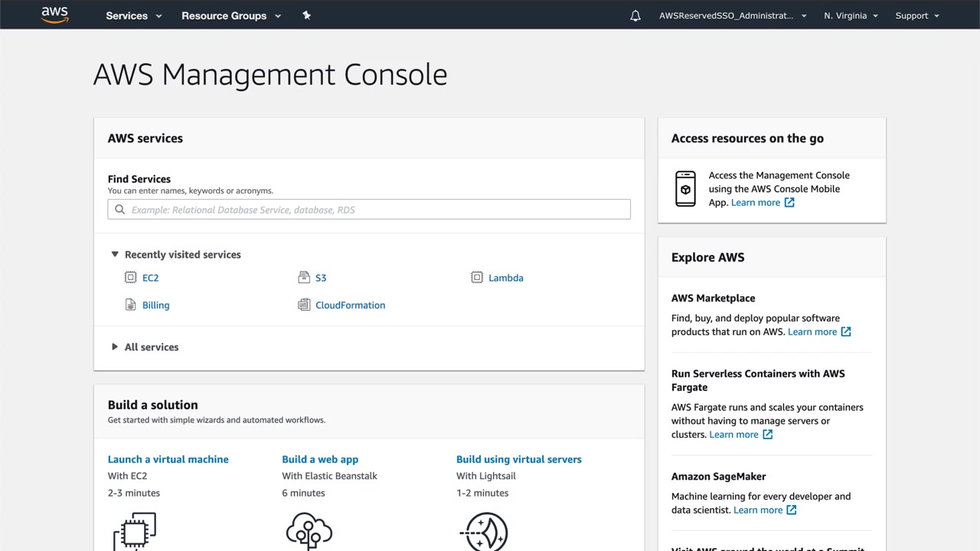The height and width of the screenshot is (551, 980).
Task: Collapse the Recently visited services section
Action: point(115,255)
